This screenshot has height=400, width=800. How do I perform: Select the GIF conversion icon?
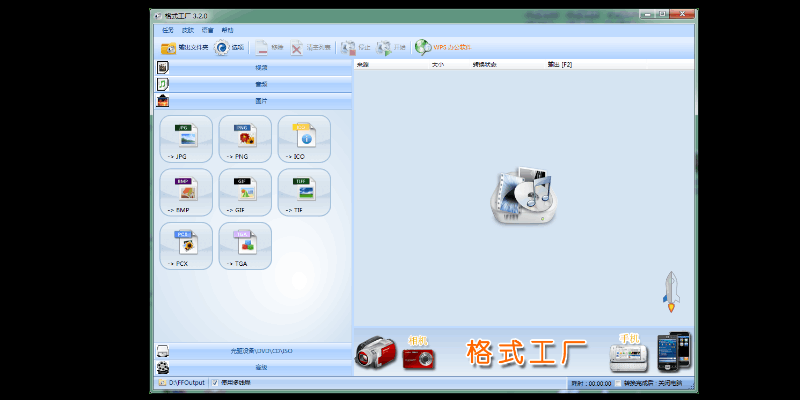click(245, 191)
